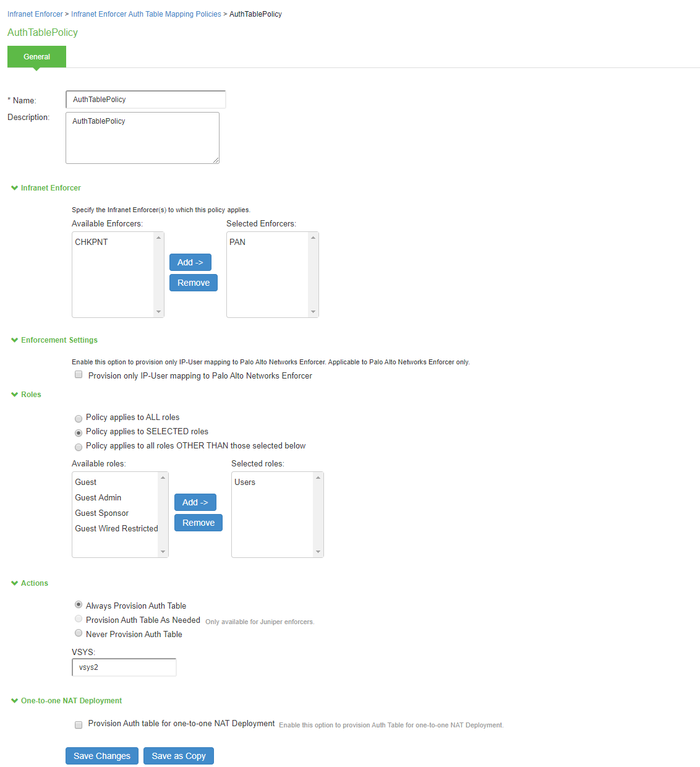Open Infranet Enforcer Auth Table Mapping Policies link
700x767 pixels.
pos(146,14)
